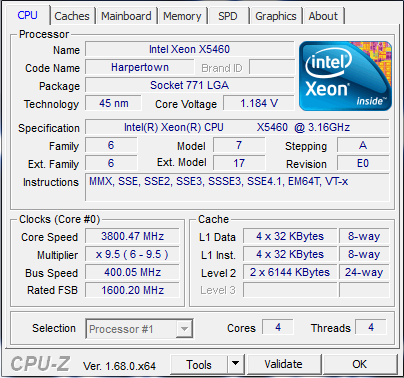This screenshot has height=378, width=404.
Task: Open the Tools dropdown arrow
Action: coord(236,364)
